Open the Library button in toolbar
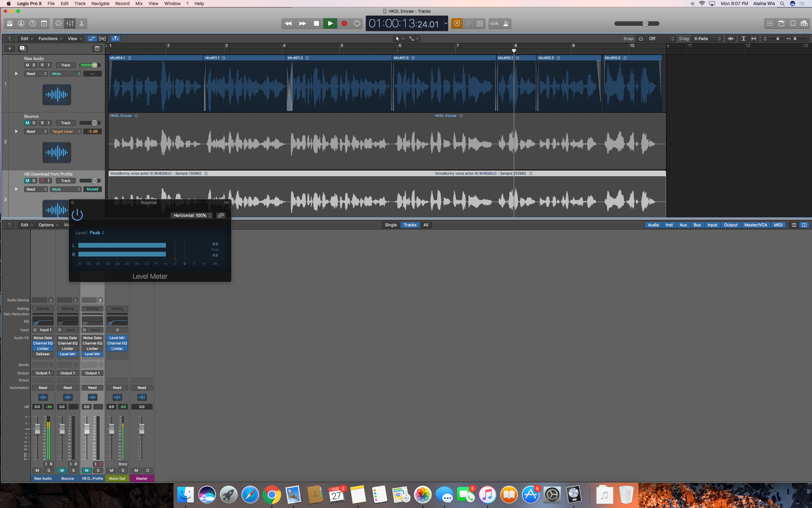Screen dimensions: 812x508 point(10,23)
